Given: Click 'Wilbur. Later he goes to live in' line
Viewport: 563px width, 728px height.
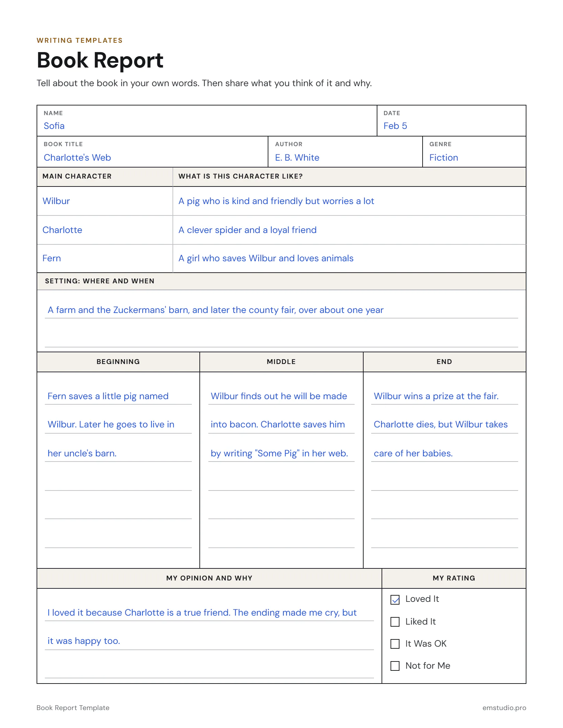Looking at the screenshot, I should pos(118,425).
